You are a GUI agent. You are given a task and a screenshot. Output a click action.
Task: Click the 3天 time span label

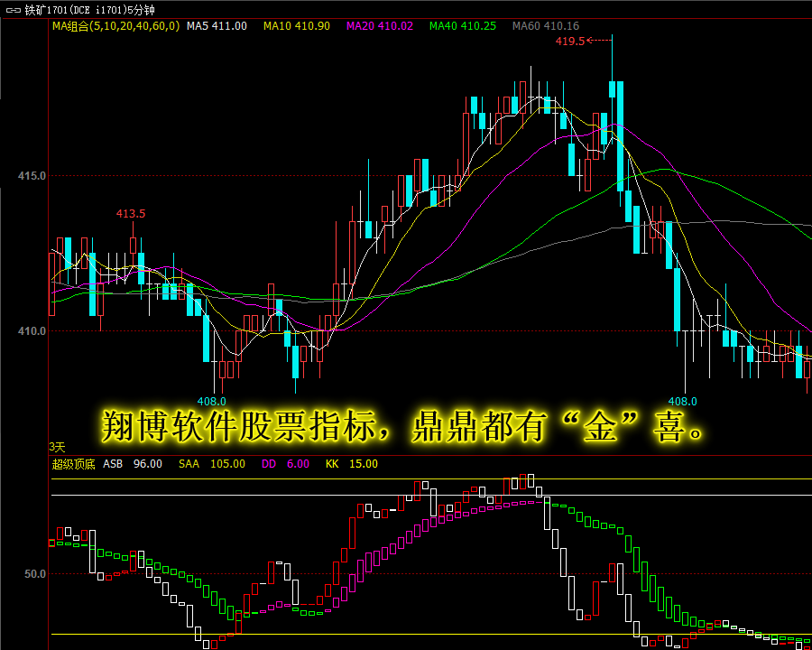click(x=57, y=447)
